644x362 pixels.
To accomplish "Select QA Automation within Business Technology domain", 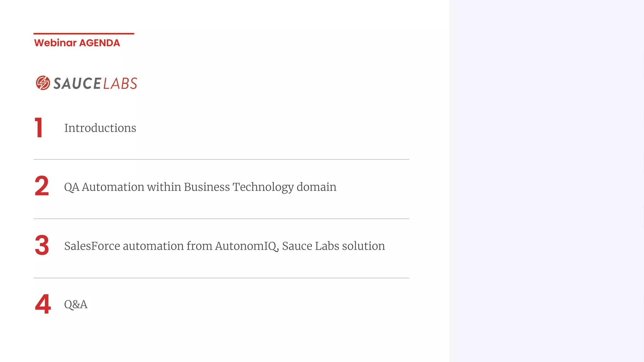I will click(x=200, y=187).
